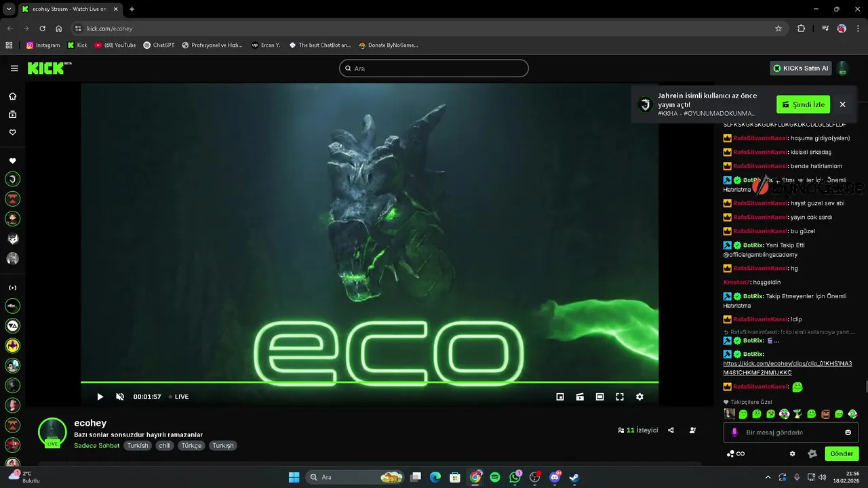Open Sadece Sohbet category link

tap(96, 446)
